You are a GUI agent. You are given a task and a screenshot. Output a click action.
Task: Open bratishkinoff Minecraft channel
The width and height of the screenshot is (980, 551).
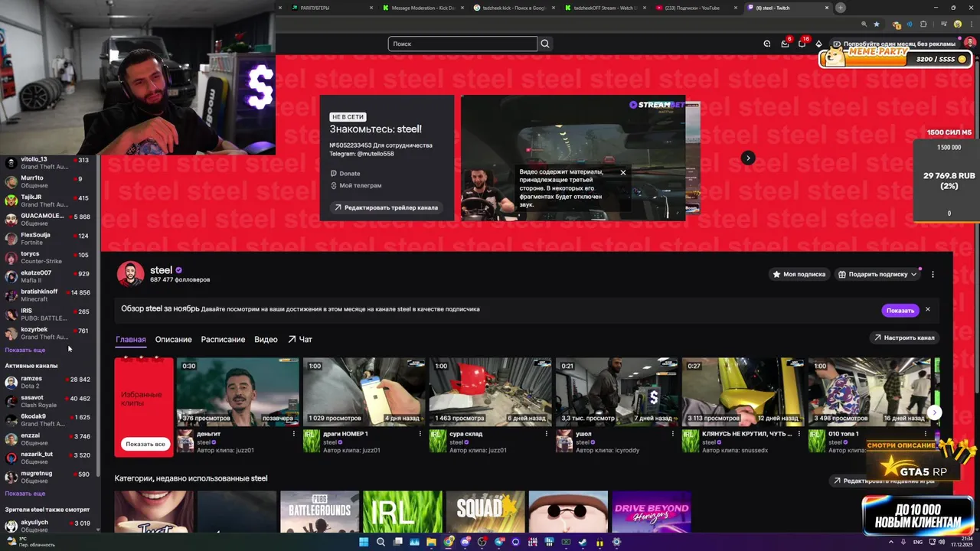pos(47,295)
